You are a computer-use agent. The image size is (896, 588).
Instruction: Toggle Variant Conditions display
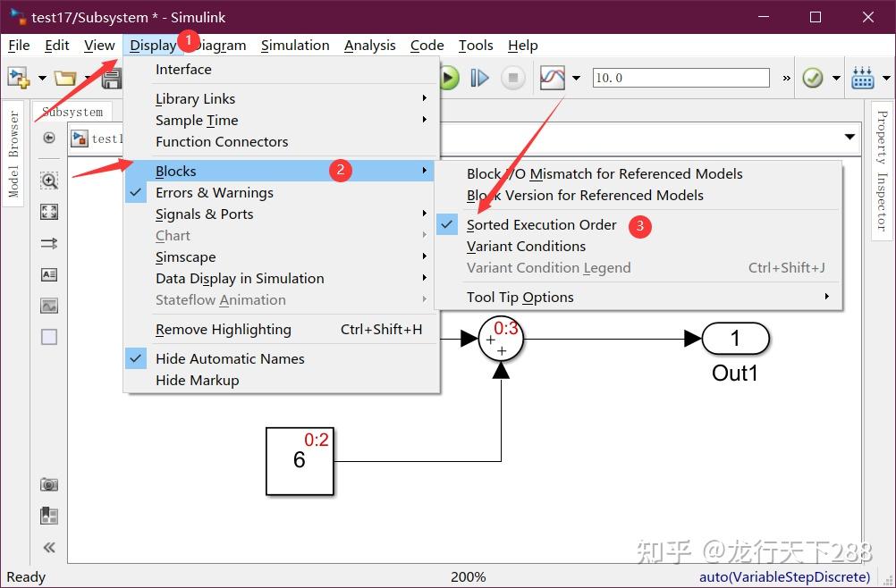pos(638,247)
